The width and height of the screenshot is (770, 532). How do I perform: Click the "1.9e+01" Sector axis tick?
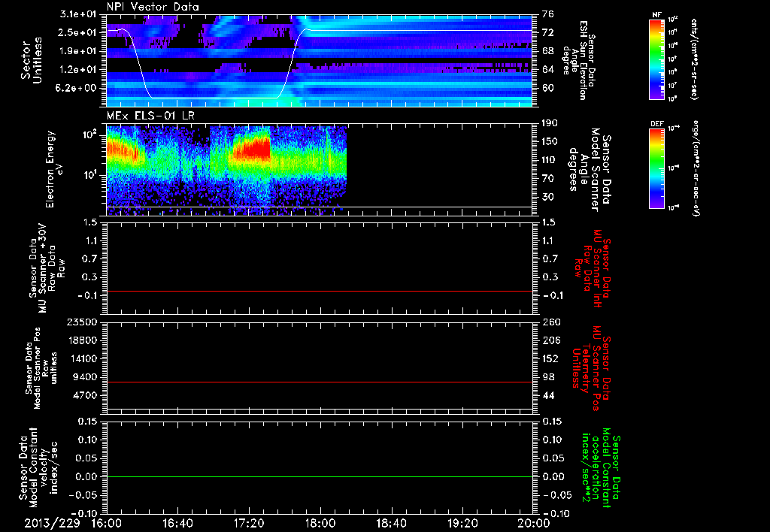77,51
